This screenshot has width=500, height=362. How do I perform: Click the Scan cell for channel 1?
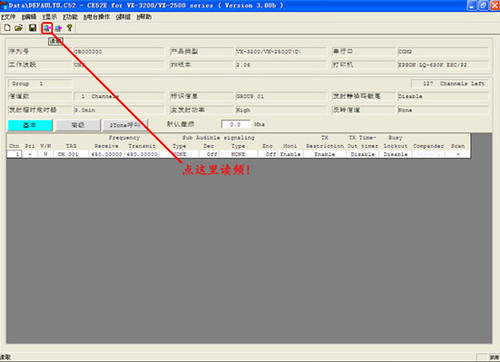pos(458,154)
